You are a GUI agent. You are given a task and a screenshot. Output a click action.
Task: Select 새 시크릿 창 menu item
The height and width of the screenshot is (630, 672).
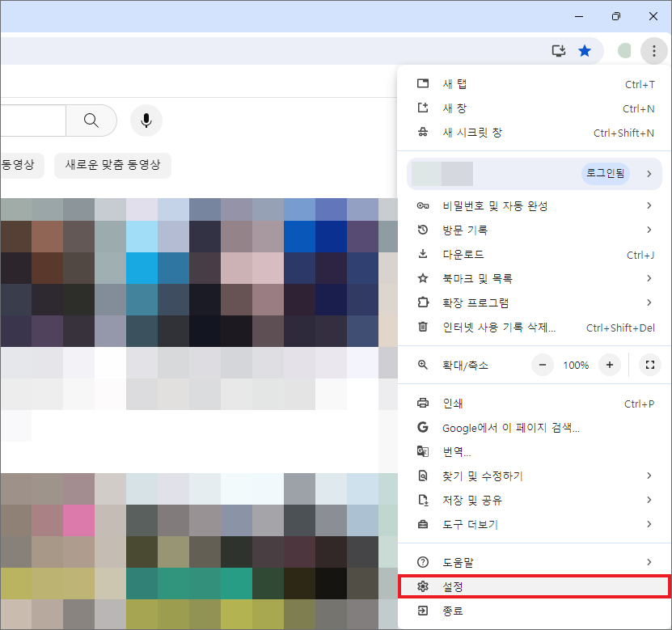click(x=535, y=133)
